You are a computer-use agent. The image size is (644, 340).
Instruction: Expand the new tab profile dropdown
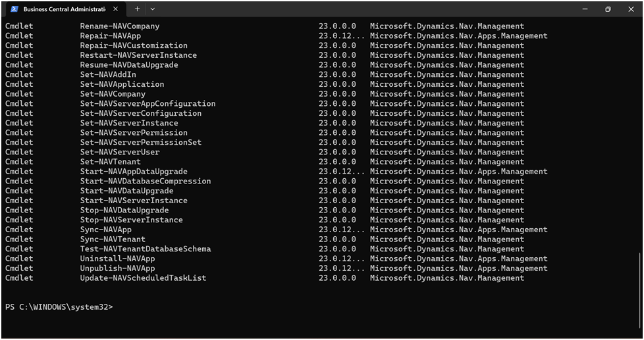click(153, 9)
